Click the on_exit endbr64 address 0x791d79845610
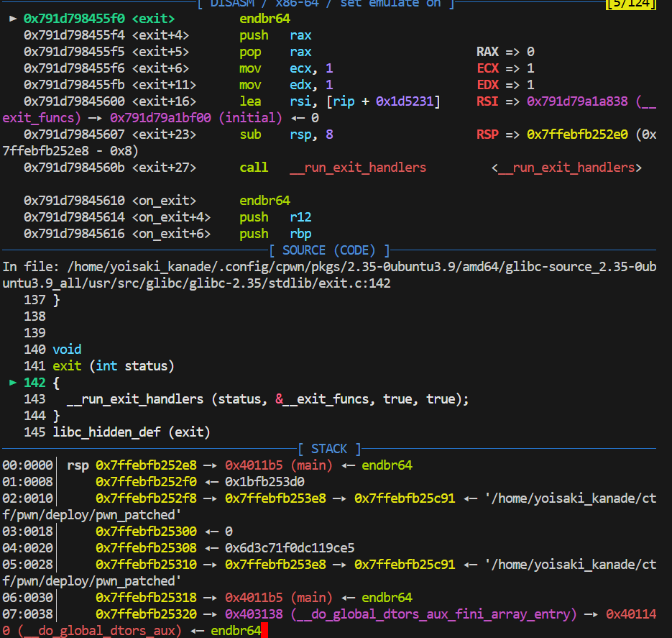This screenshot has height=638, width=672. pyautogui.click(x=74, y=201)
